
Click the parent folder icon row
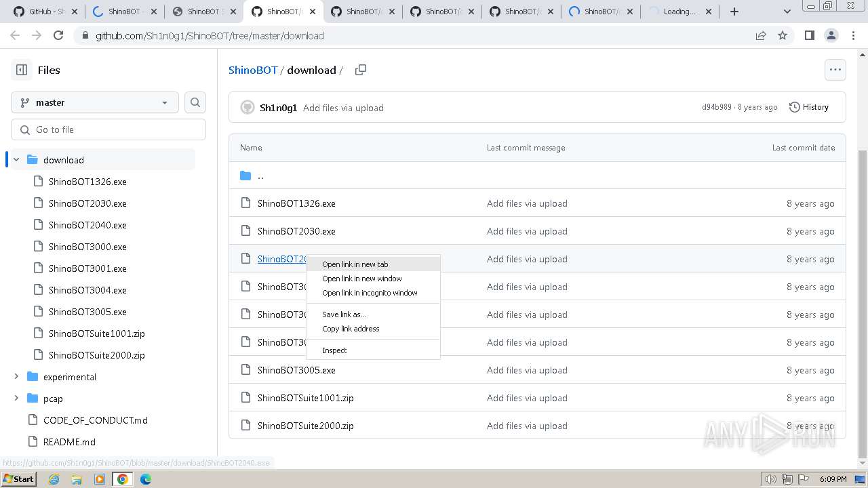click(x=245, y=176)
